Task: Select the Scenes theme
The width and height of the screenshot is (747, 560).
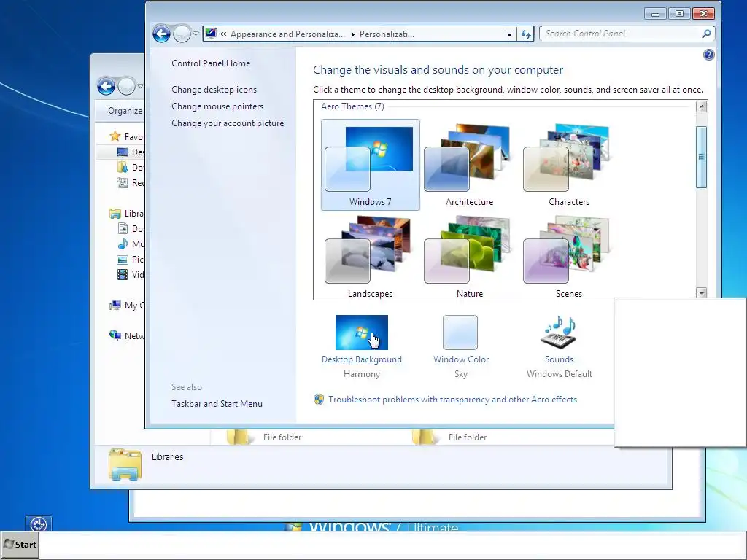Action: (x=568, y=257)
